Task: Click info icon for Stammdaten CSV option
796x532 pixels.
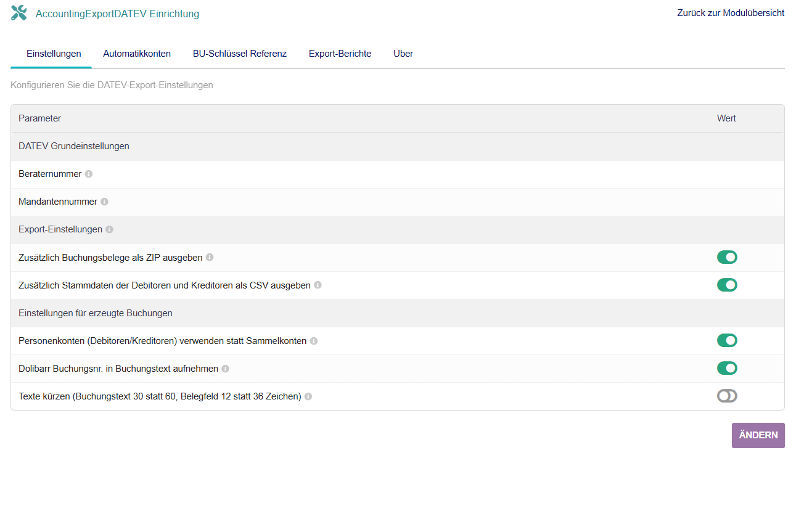Action: [x=318, y=285]
